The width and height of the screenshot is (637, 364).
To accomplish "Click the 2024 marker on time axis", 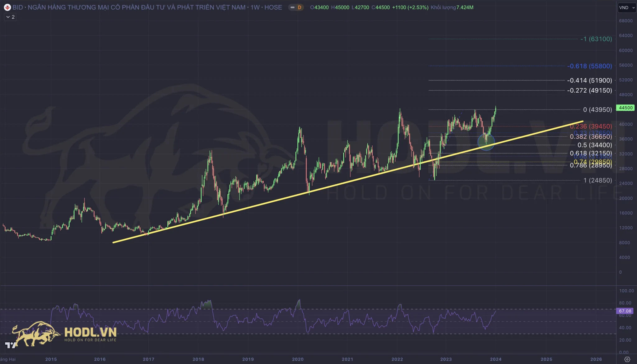I will [495, 359].
